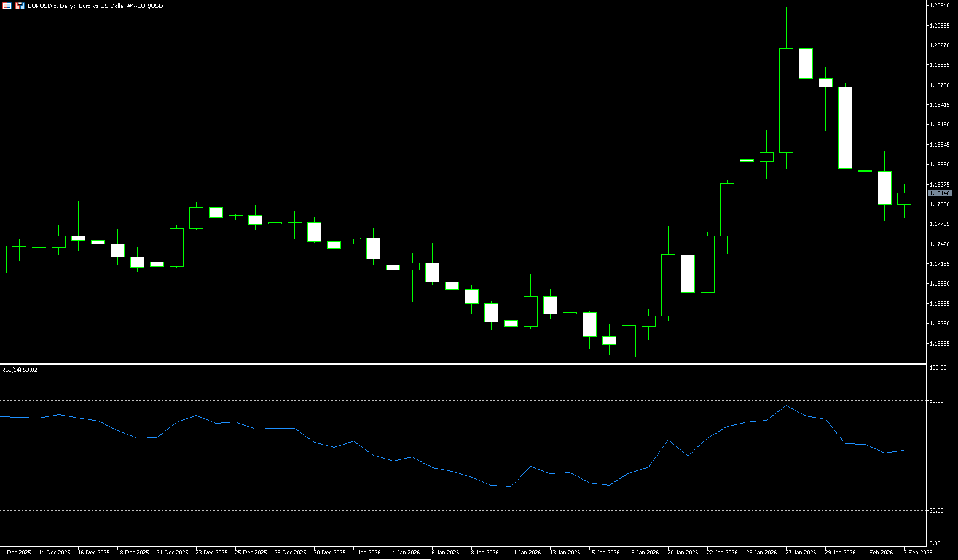Select the tall bullish candle with the highest wick
Screen dimensions: 958x560
tap(786, 100)
